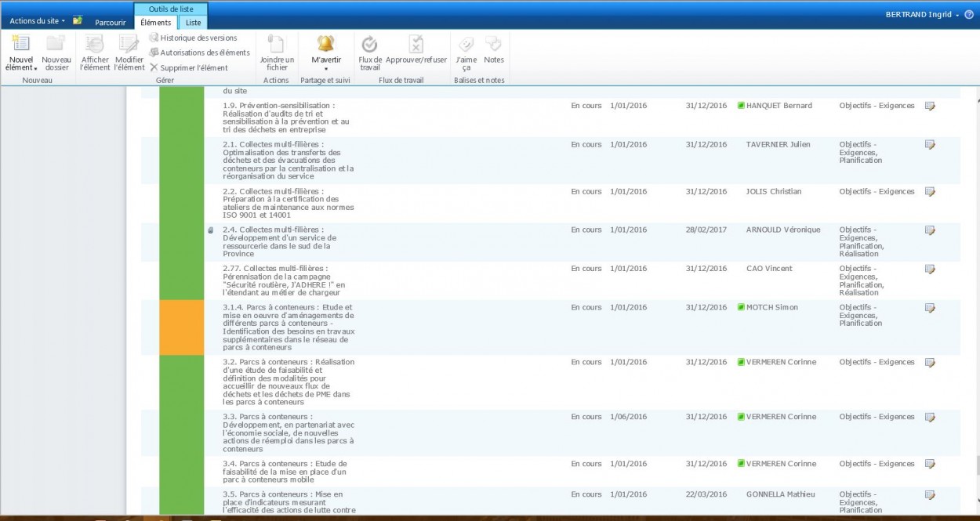Open contact CAO Vincent
Image resolution: width=980 pixels, height=521 pixels.
pos(769,268)
